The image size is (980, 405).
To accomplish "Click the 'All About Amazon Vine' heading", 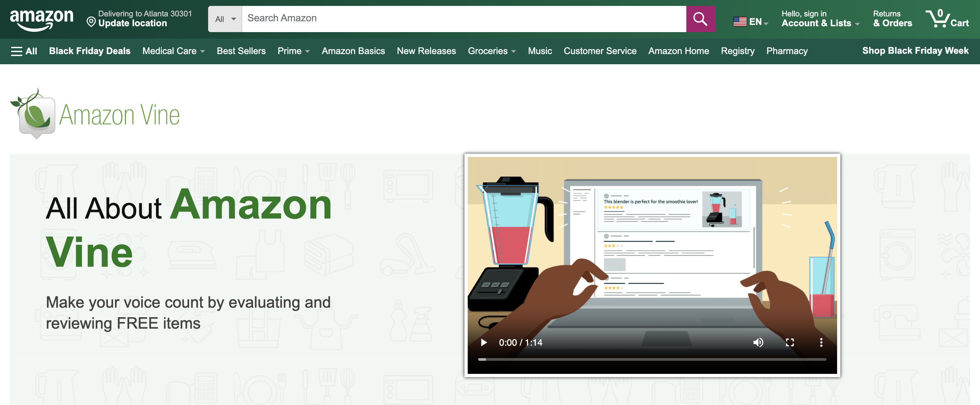I will point(189,228).
